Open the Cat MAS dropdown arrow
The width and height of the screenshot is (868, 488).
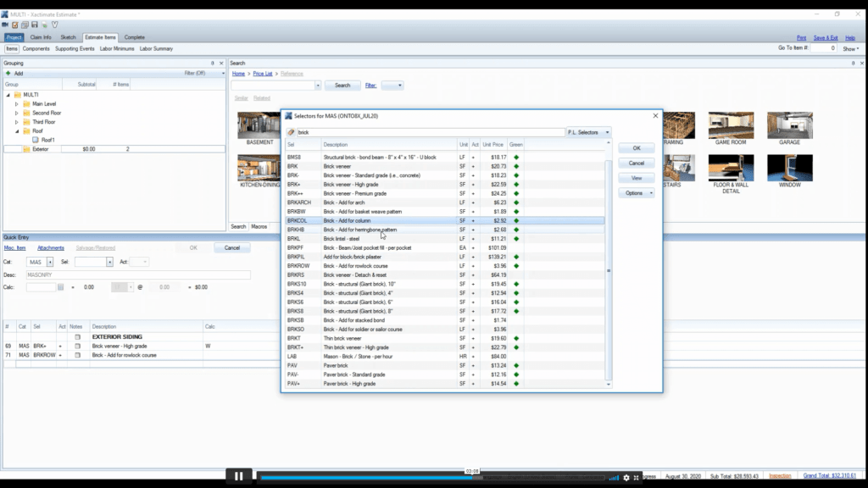(50, 263)
